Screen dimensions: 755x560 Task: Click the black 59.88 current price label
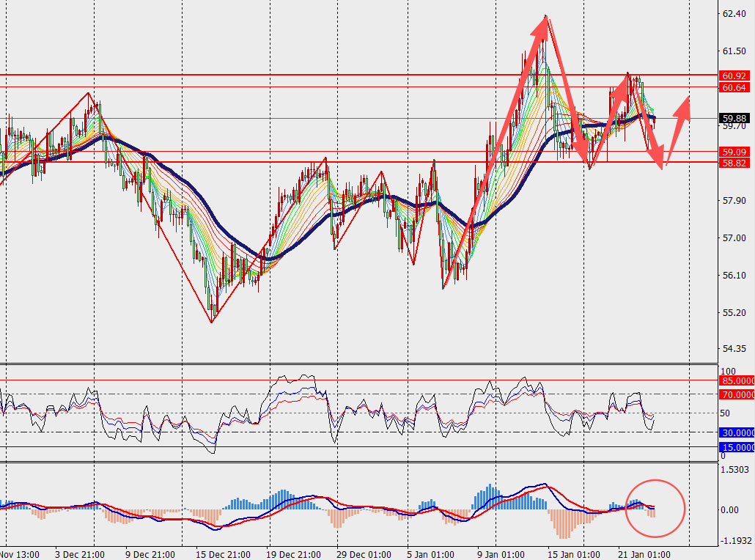point(735,118)
